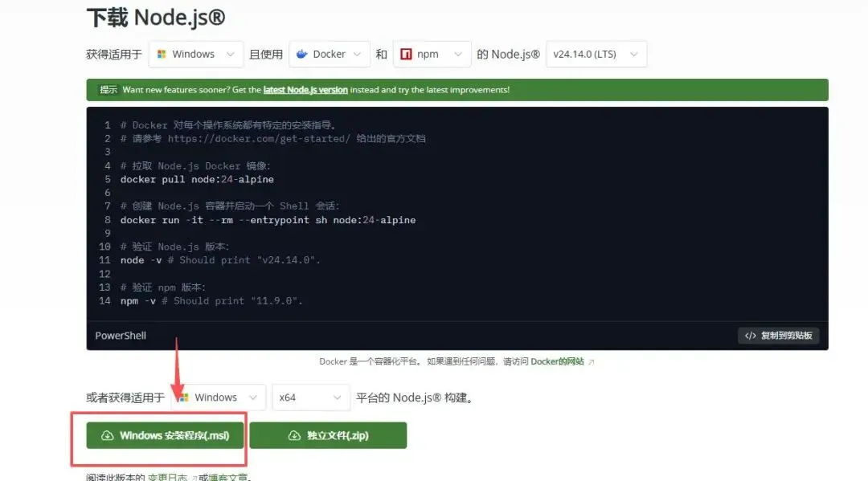The width and height of the screenshot is (868, 481).
Task: Click the npm -v code line
Action: point(211,301)
